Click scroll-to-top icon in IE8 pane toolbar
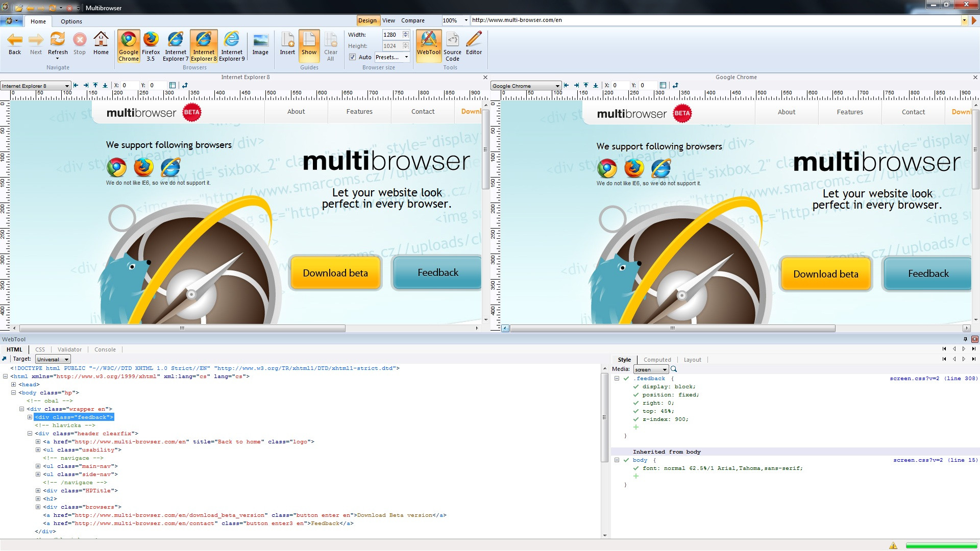 [95, 85]
